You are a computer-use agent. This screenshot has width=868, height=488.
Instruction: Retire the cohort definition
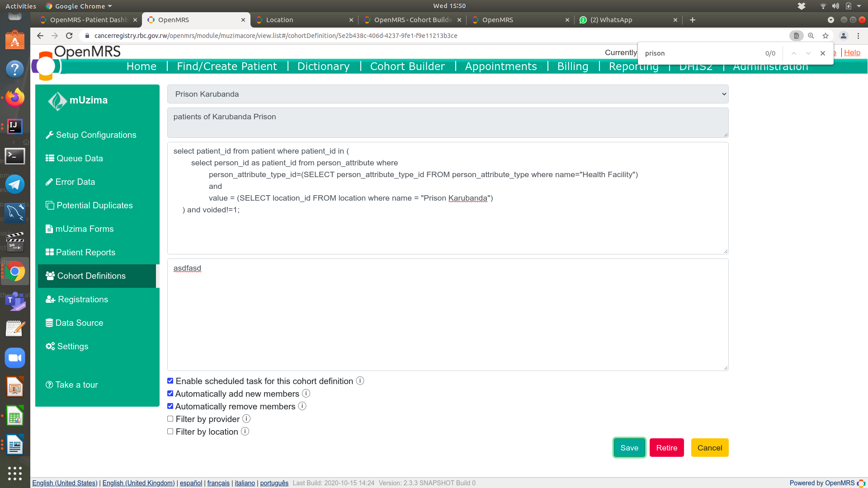point(667,448)
